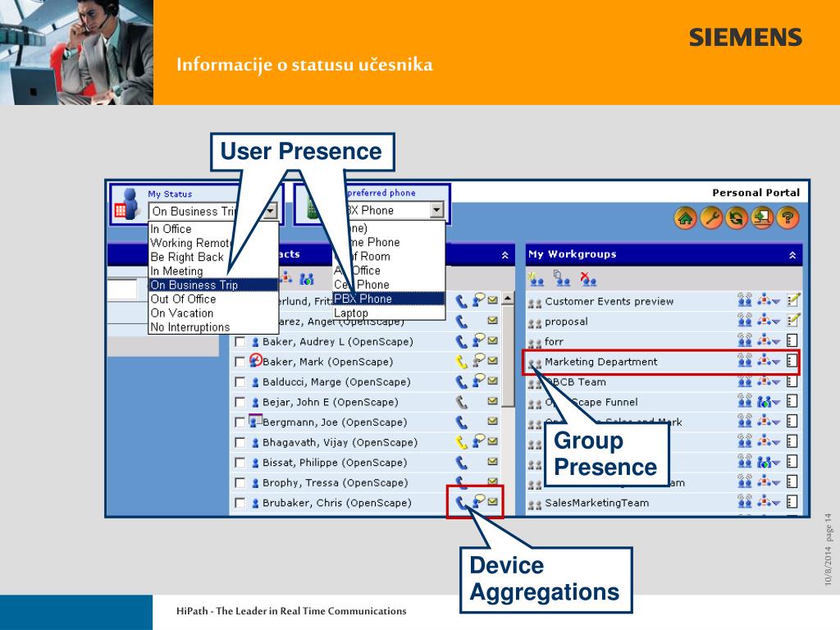The width and height of the screenshot is (840, 630).
Task: Open the wrench settings icon
Action: [x=711, y=218]
